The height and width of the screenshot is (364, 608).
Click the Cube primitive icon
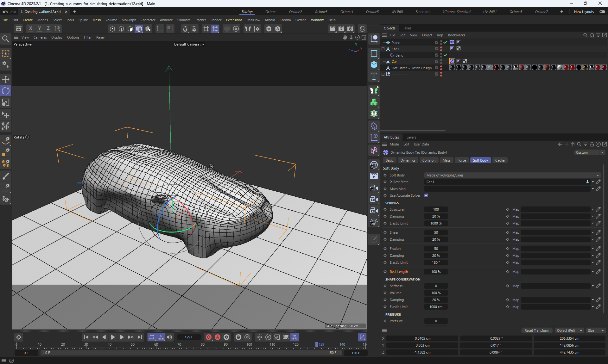(374, 65)
